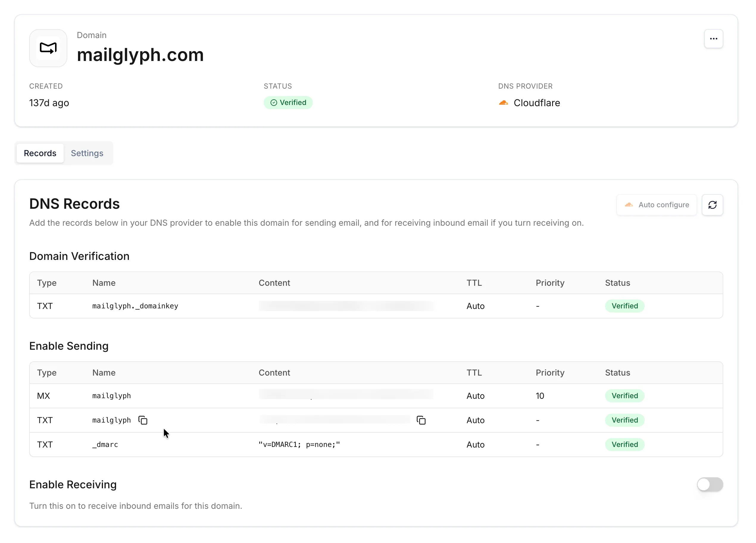Click Verified badge in _dmarc row
The height and width of the screenshot is (543, 756).
coord(624,444)
